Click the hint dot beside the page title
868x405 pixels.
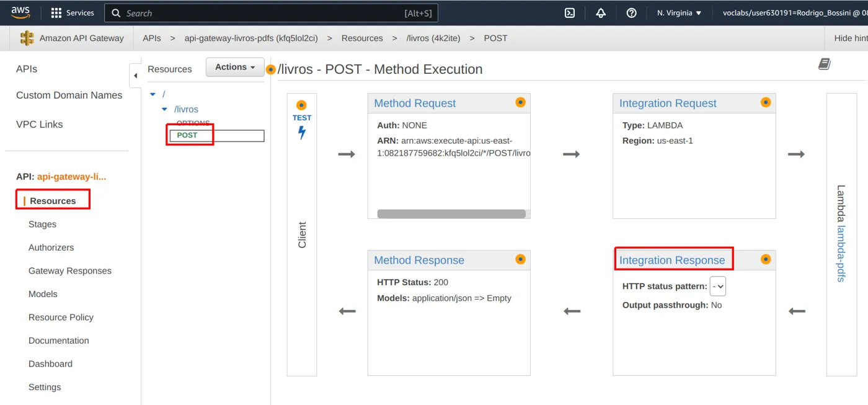(x=270, y=69)
